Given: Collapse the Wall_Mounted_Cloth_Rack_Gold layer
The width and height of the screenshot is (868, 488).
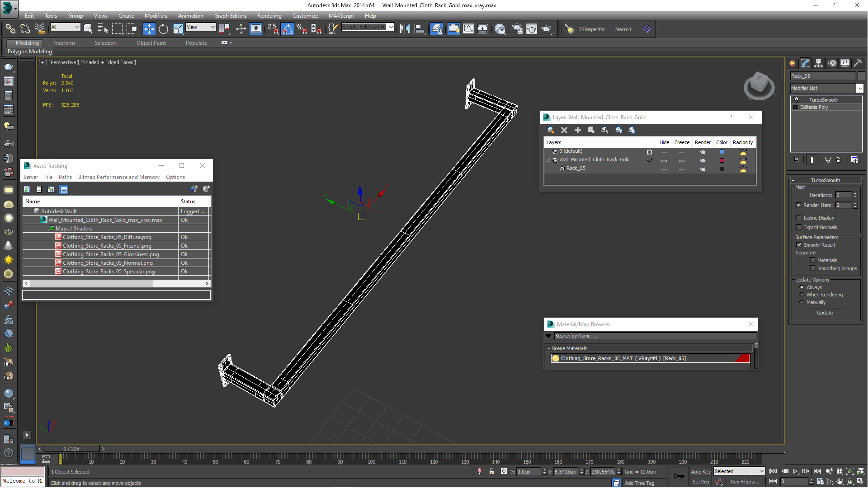Looking at the screenshot, I should click(548, 160).
